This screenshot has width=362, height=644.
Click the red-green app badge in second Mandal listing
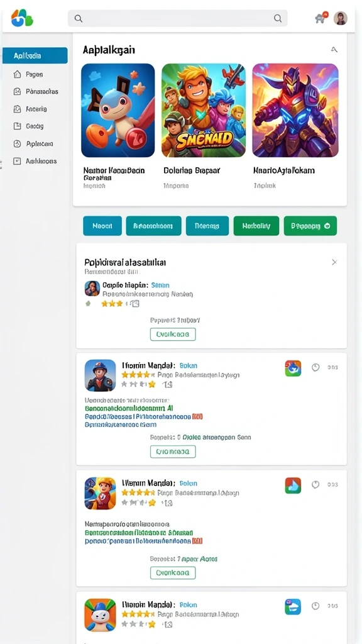[293, 486]
